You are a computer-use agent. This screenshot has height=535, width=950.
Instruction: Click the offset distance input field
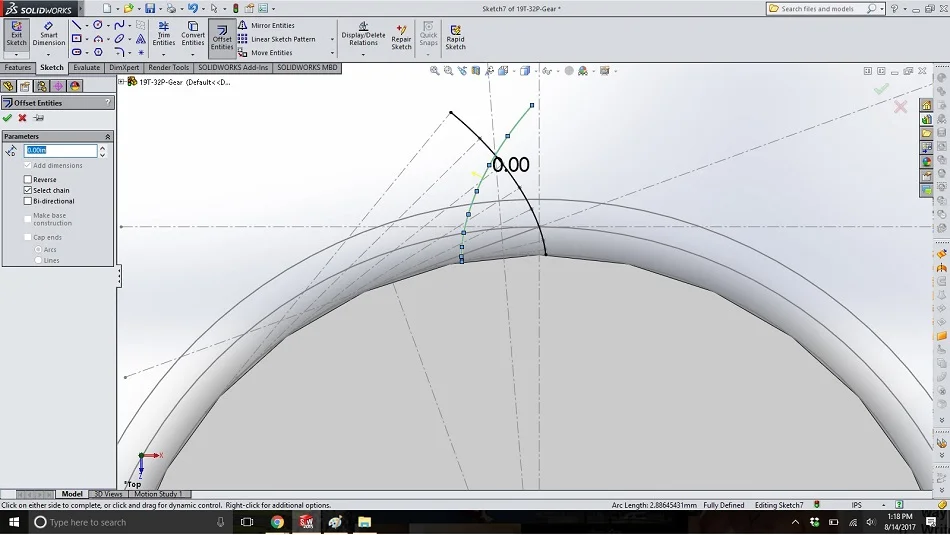(61, 150)
